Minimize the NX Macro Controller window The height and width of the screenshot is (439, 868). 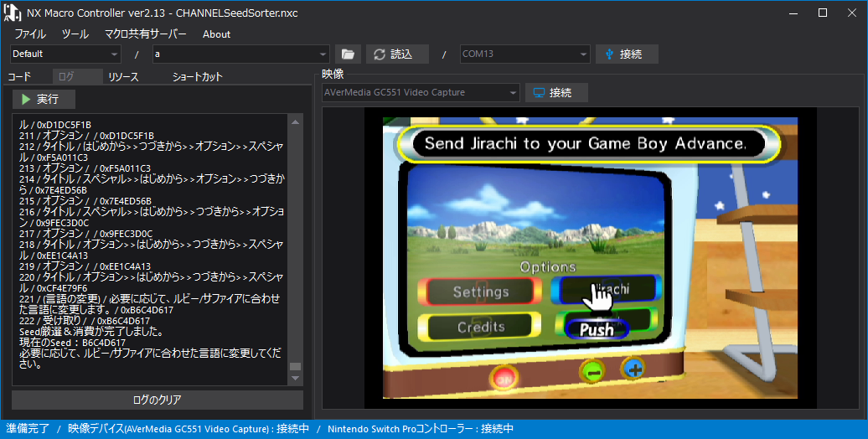793,13
